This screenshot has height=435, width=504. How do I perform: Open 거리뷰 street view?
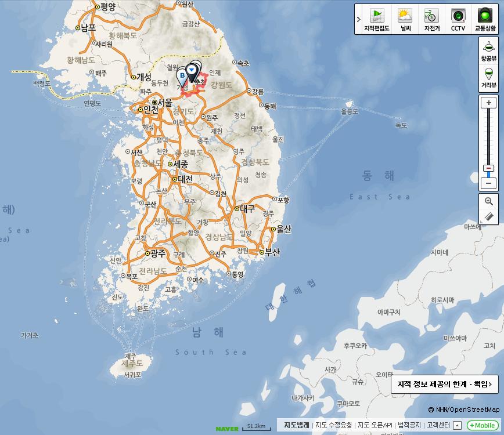tap(488, 77)
